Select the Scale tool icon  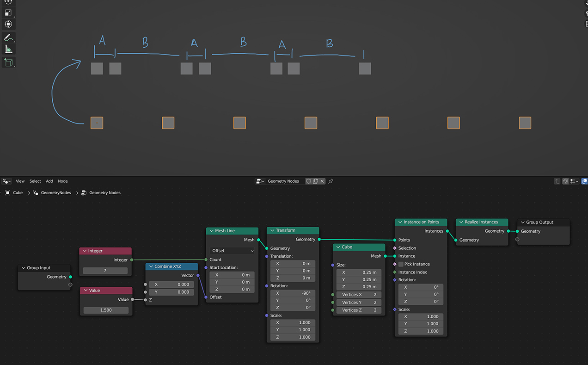pyautogui.click(x=8, y=12)
